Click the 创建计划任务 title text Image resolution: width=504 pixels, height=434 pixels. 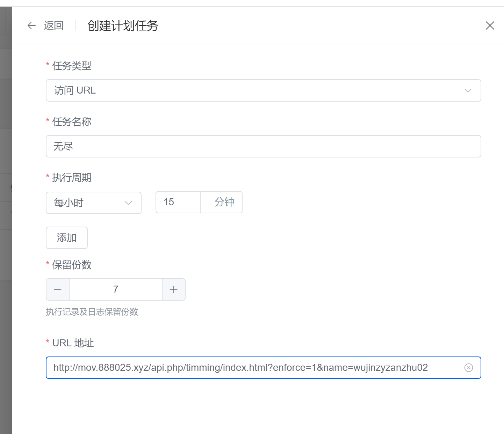pyautogui.click(x=123, y=25)
